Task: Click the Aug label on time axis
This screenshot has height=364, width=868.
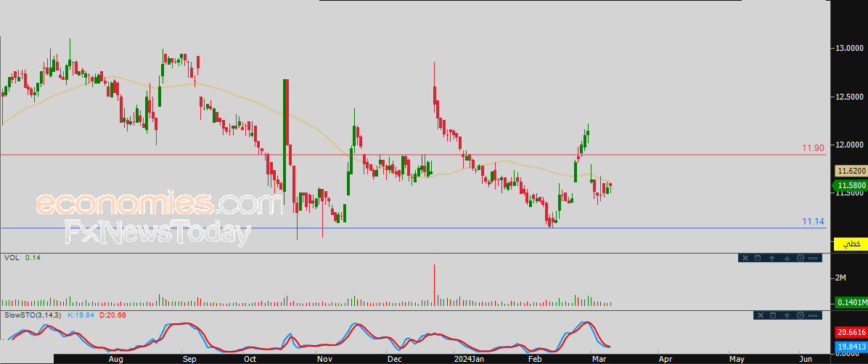Action: pyautogui.click(x=115, y=359)
